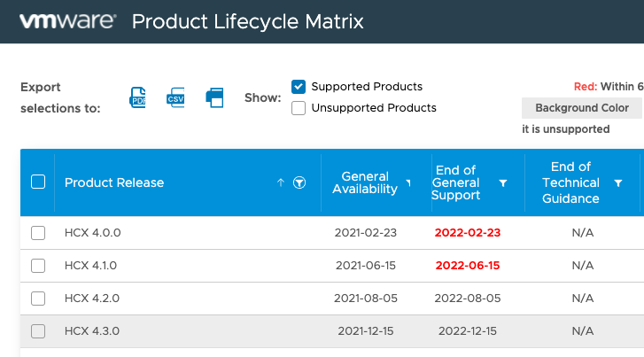Click the VMware logo
The height and width of the screenshot is (357, 644).
pyautogui.click(x=66, y=21)
